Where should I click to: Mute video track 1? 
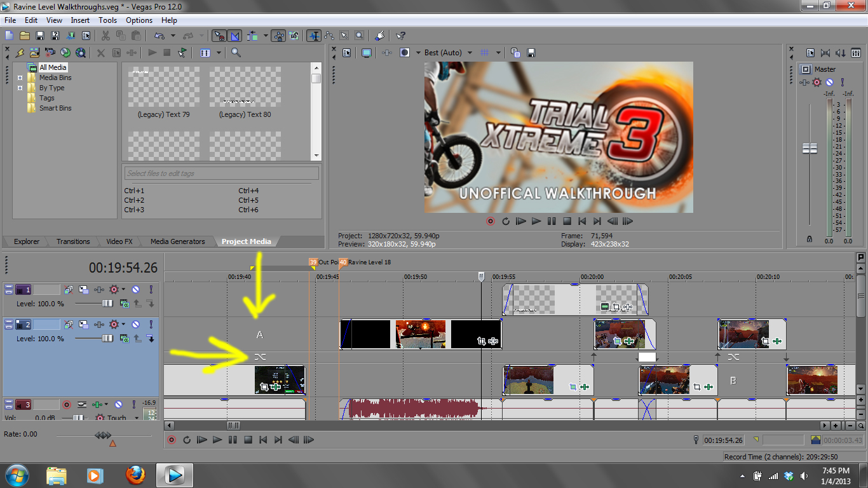(x=135, y=290)
